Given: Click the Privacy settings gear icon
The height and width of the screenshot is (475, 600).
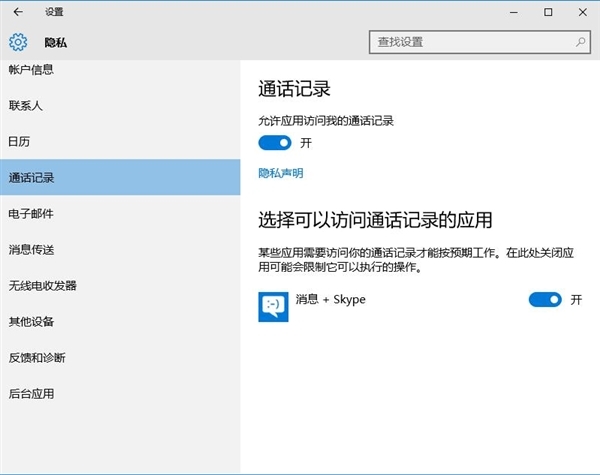Looking at the screenshot, I should coord(18,43).
